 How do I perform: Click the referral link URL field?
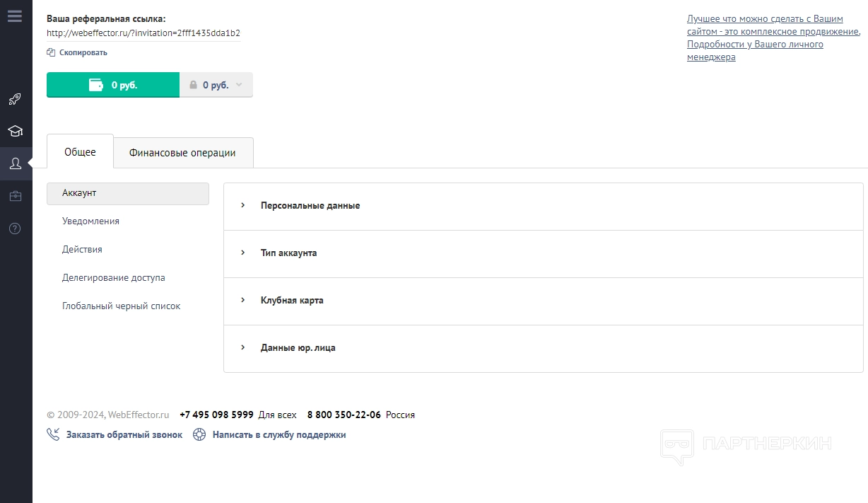pos(143,33)
